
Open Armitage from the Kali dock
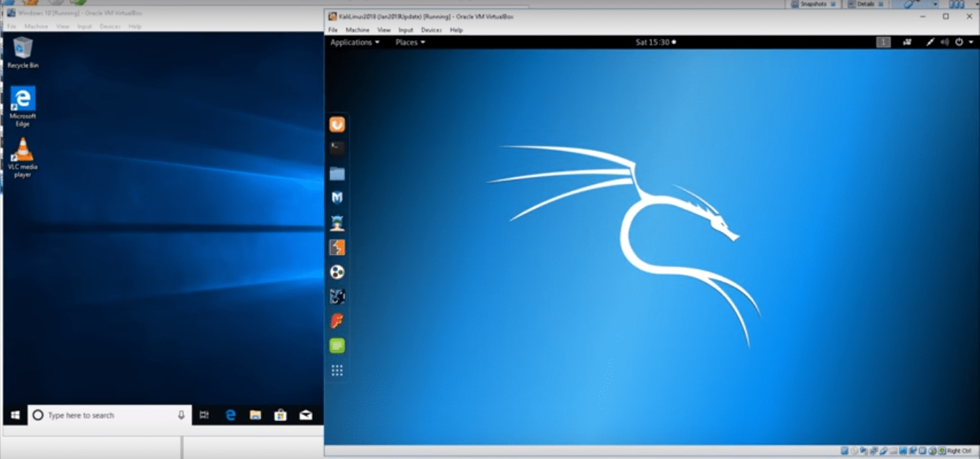coord(336,221)
